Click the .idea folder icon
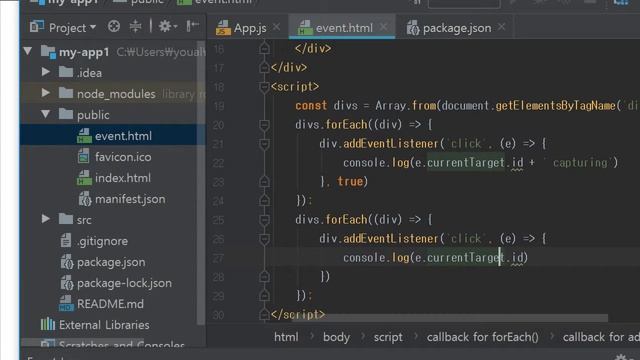The height and width of the screenshot is (360, 640). click(66, 72)
